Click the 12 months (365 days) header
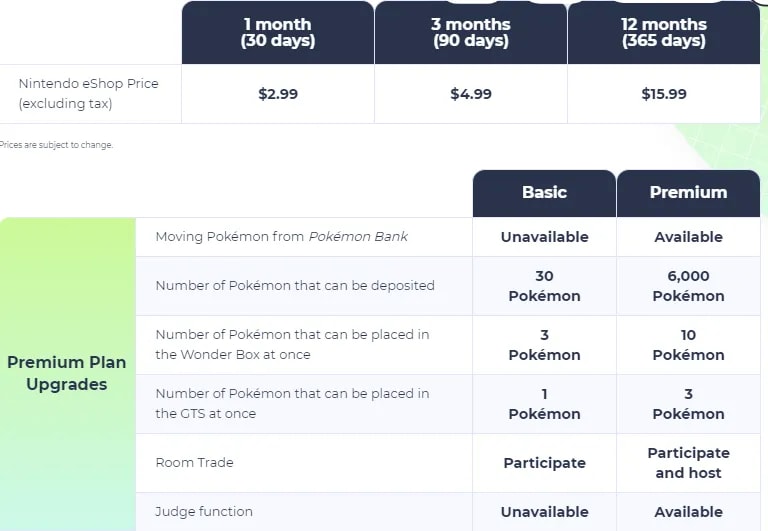Image resolution: width=768 pixels, height=531 pixels. (664, 33)
